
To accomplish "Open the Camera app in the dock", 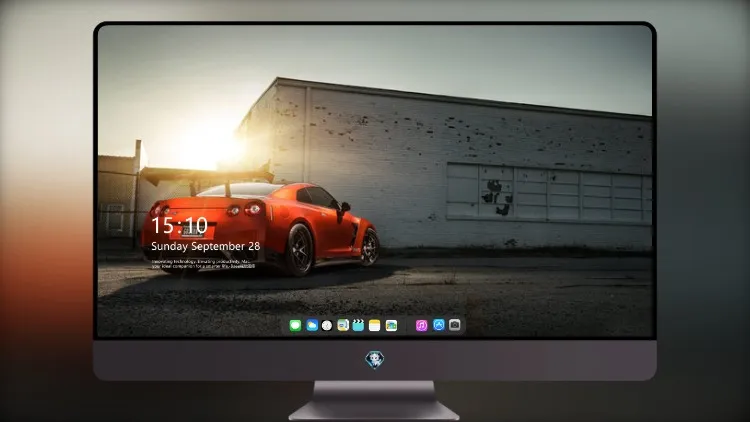I will pyautogui.click(x=455, y=325).
